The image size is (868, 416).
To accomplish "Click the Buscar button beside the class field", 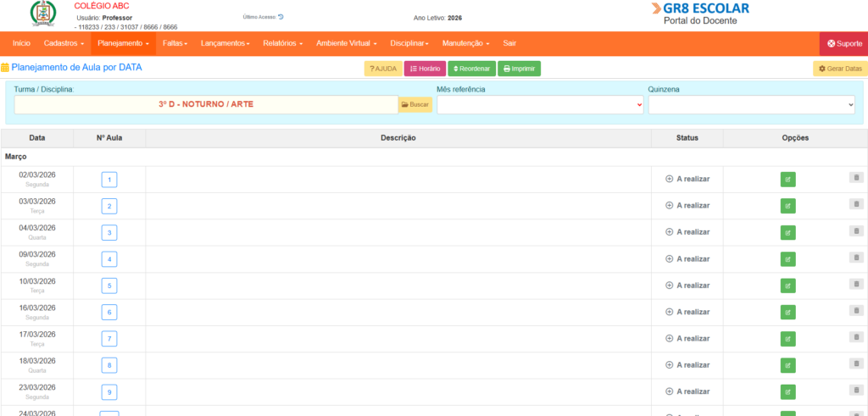I will [415, 104].
